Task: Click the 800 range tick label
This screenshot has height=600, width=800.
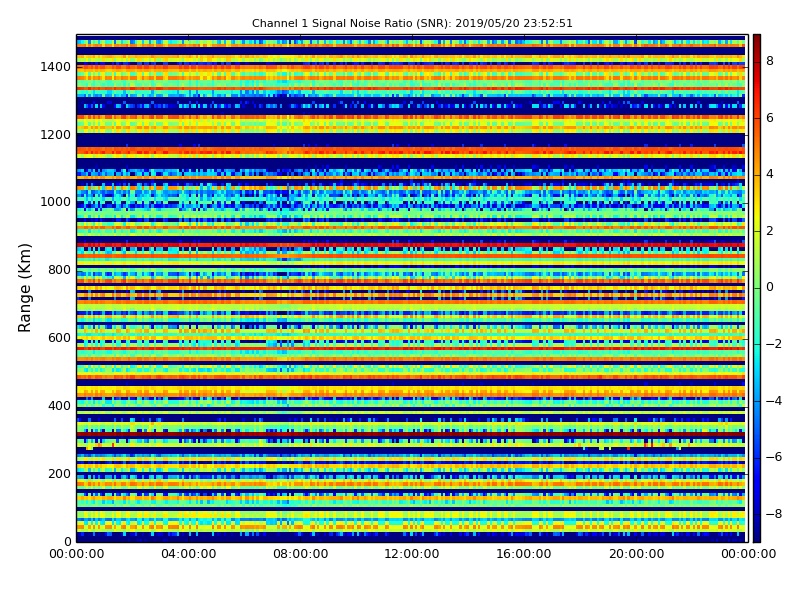Action: pyautogui.click(x=59, y=270)
